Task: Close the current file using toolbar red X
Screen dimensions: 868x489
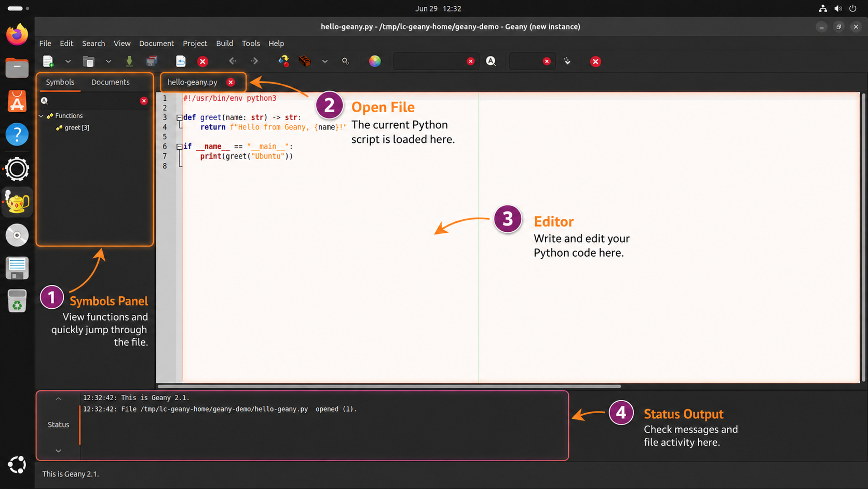Action: pos(203,61)
